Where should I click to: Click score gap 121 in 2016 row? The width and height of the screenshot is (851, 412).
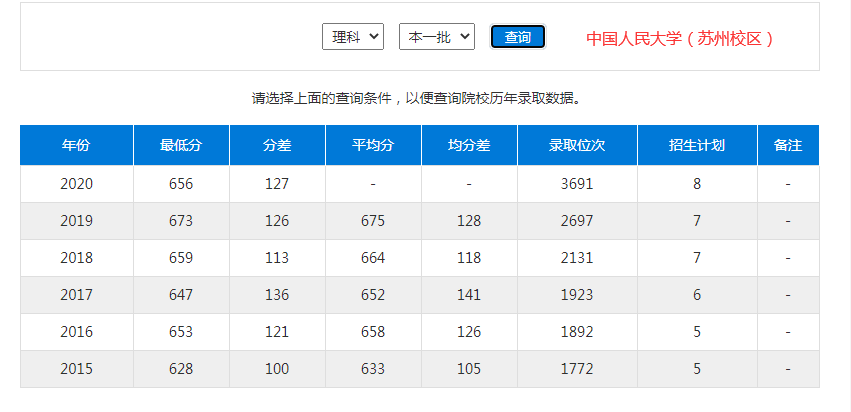click(277, 332)
